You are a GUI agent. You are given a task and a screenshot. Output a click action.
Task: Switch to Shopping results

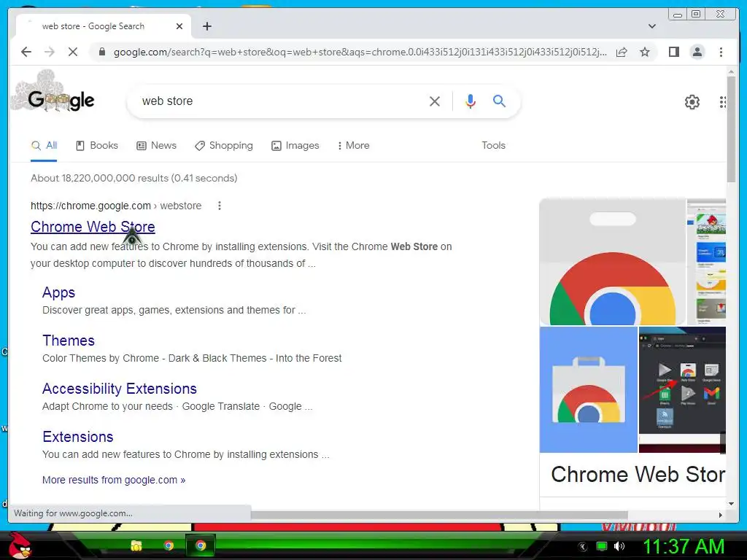[224, 146]
